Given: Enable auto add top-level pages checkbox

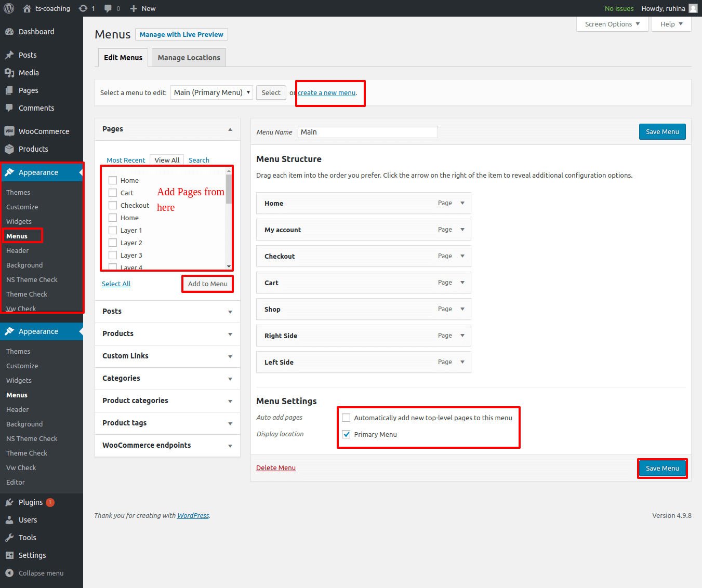Looking at the screenshot, I should pos(346,418).
